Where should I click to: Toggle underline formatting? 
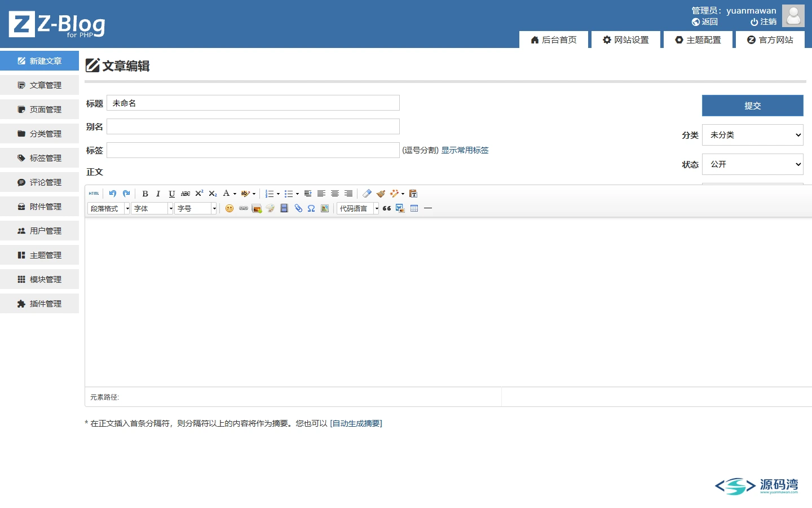[172, 194]
